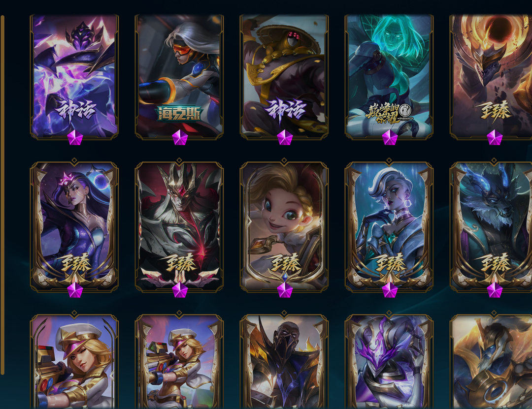Select the gold-hat 神话 skin card
The height and width of the screenshot is (409, 532).
click(284, 77)
